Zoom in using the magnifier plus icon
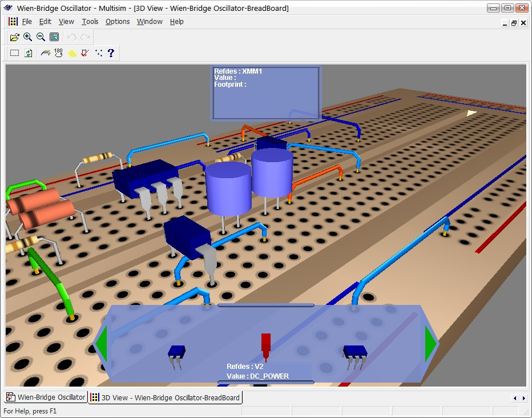 [27, 37]
